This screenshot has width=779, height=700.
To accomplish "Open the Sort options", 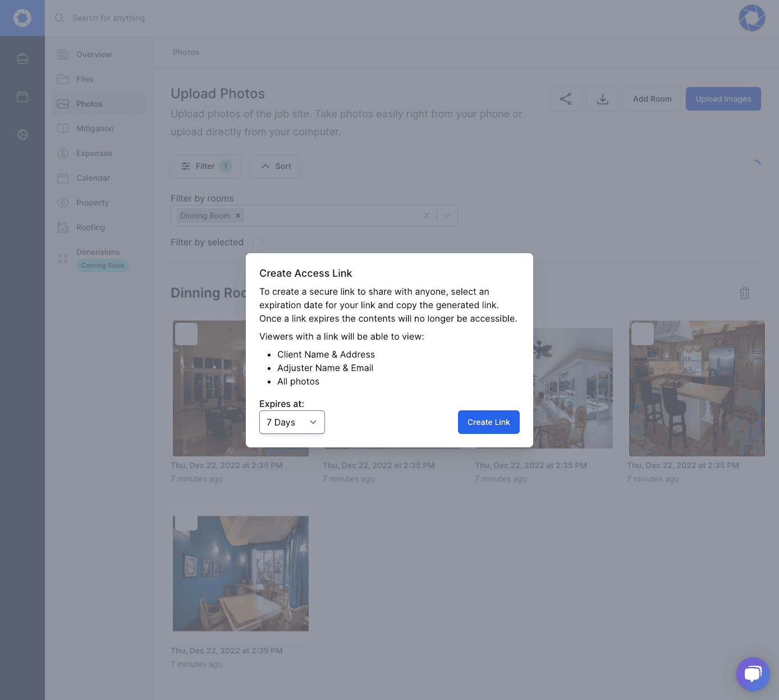I will [276, 166].
